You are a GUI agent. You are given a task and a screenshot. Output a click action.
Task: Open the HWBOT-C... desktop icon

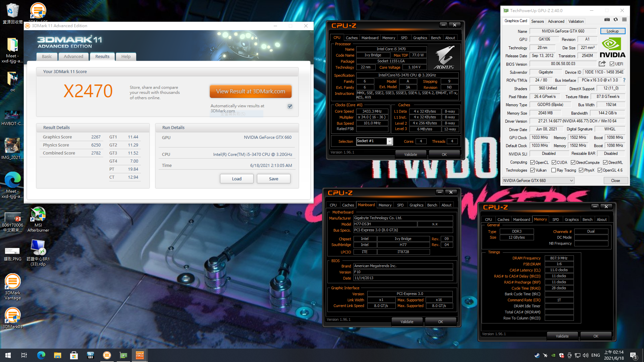[x=12, y=118]
